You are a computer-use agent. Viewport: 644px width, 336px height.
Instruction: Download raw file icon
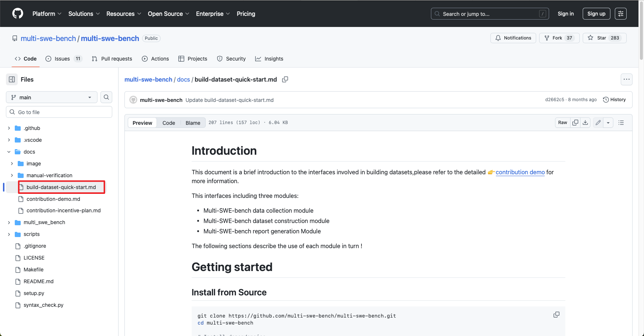tap(585, 123)
